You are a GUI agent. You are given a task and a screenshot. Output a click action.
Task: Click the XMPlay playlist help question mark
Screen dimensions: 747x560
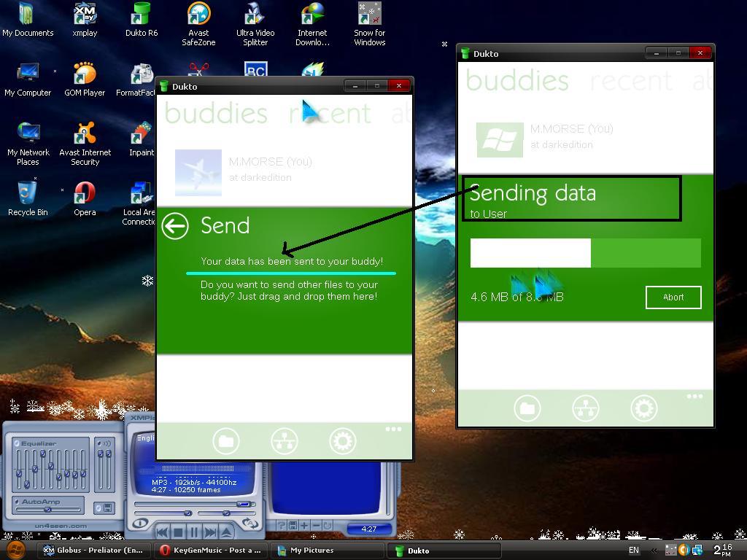[282, 525]
